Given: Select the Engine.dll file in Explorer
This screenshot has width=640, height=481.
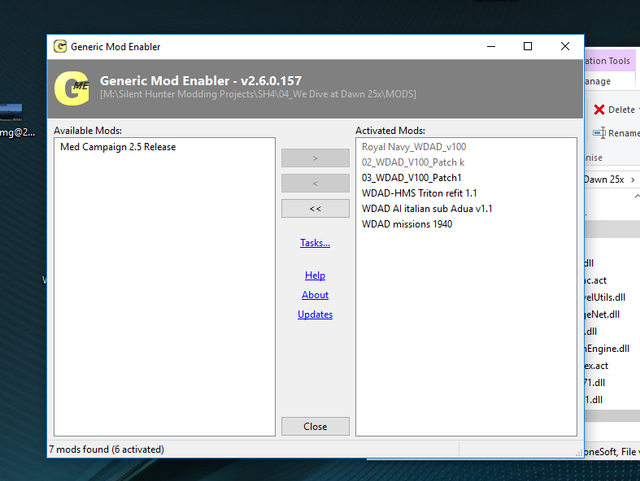Looking at the screenshot, I should coord(607,348).
